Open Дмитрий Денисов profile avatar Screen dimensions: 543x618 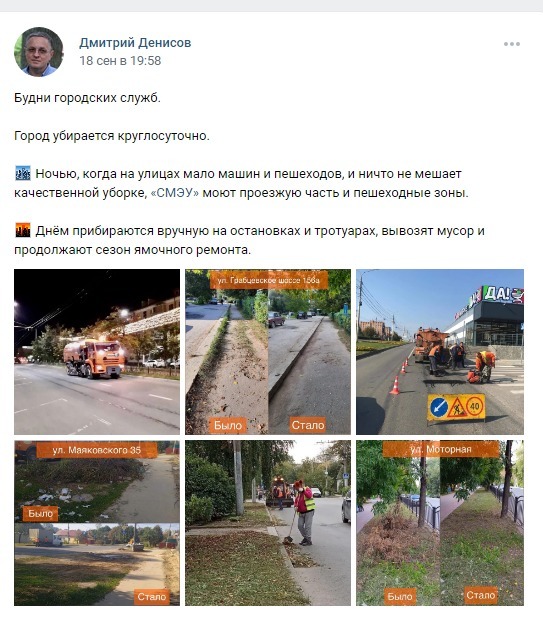(x=39, y=52)
